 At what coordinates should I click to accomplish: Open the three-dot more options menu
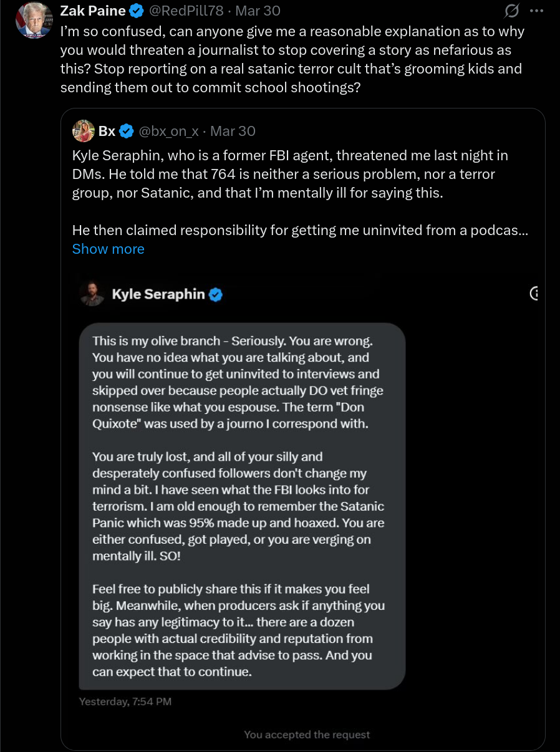(x=536, y=11)
